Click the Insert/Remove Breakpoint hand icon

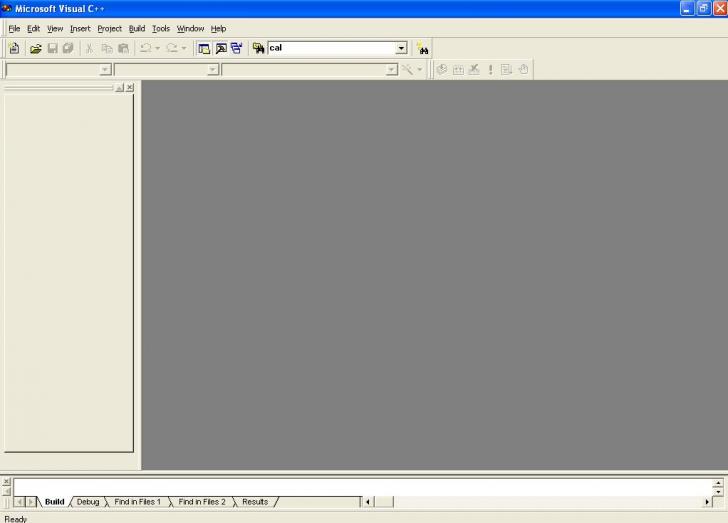click(523, 70)
